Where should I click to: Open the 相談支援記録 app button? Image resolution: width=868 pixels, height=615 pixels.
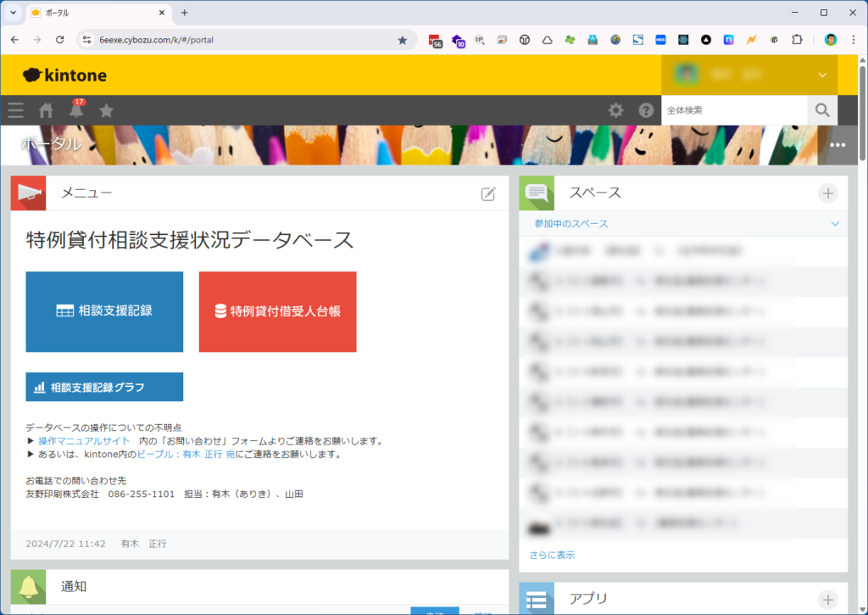pyautogui.click(x=104, y=311)
